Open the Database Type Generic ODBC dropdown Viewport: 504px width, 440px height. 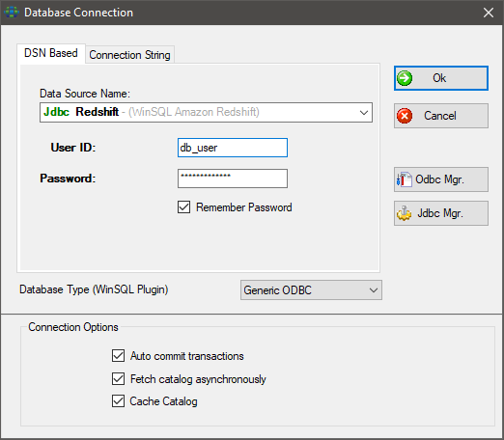click(311, 290)
